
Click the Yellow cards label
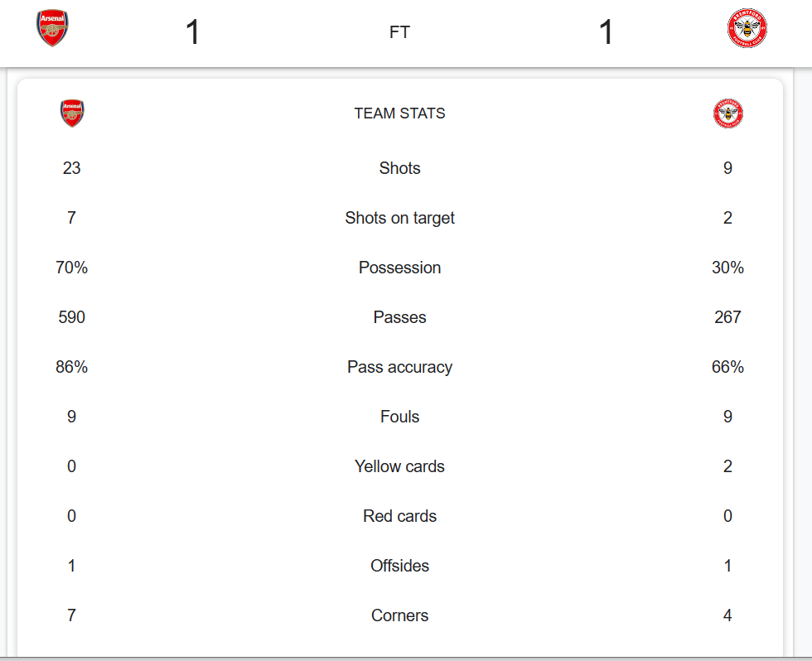399,466
